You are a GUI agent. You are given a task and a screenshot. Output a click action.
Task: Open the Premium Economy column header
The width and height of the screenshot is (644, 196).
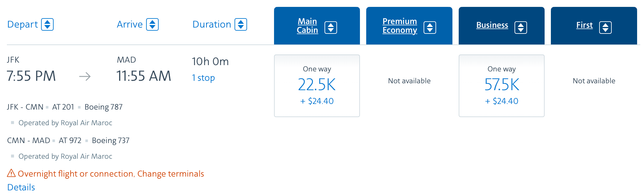coord(400,26)
